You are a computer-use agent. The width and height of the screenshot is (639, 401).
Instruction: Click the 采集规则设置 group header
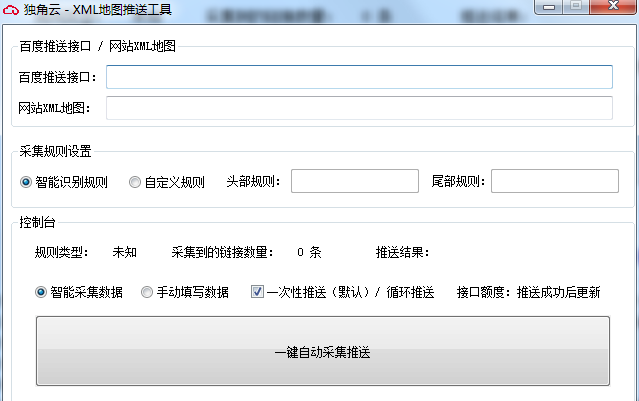55,151
